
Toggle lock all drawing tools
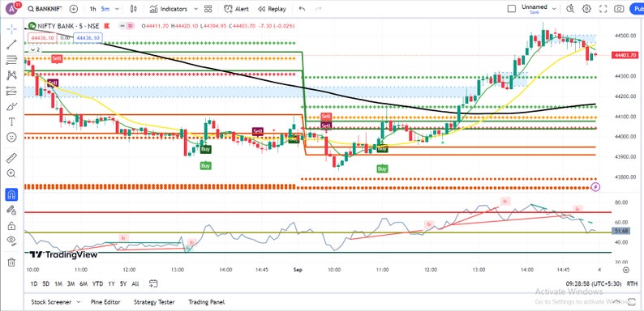click(11, 225)
